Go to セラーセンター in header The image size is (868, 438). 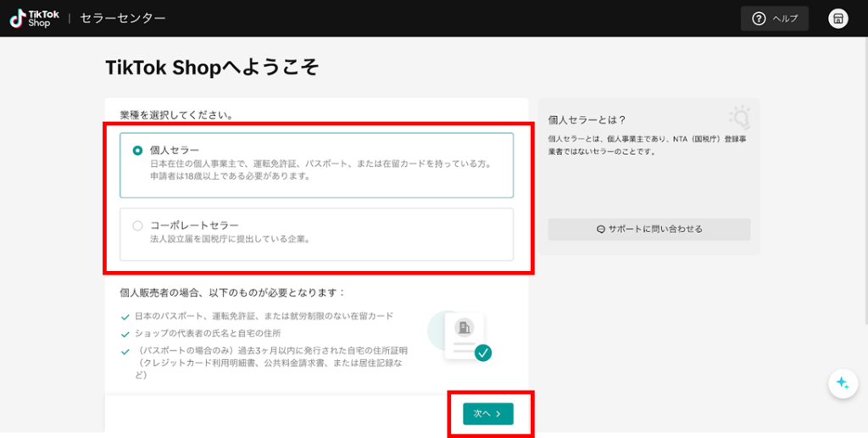click(123, 19)
